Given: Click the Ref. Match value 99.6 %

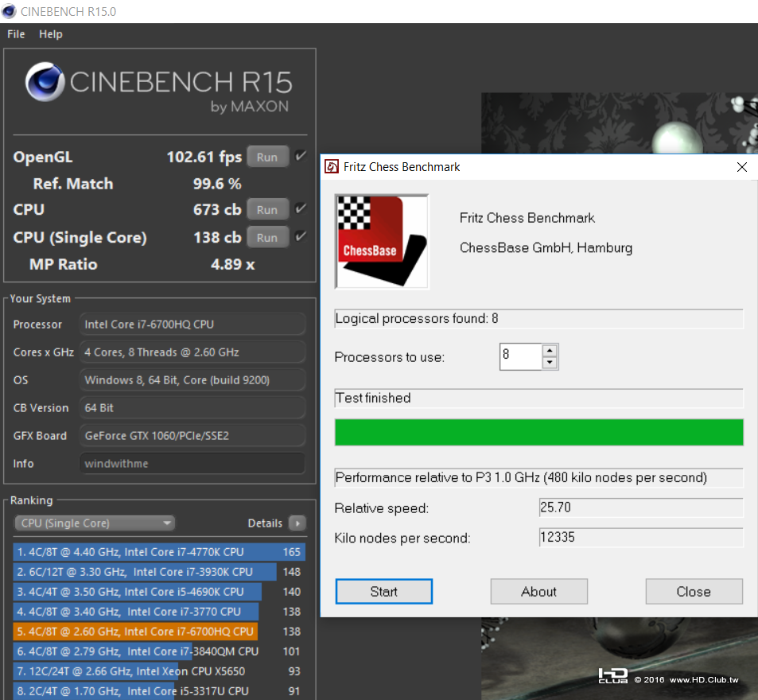Looking at the screenshot, I should [x=217, y=184].
